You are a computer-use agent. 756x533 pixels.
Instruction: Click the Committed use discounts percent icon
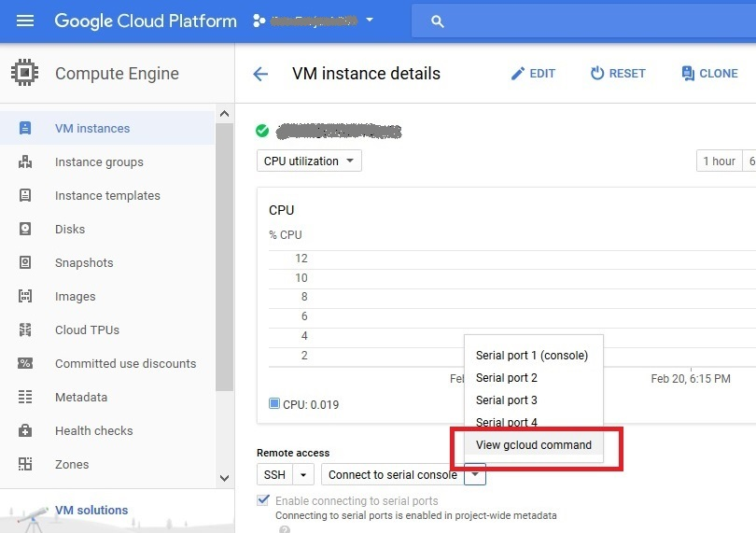[25, 363]
